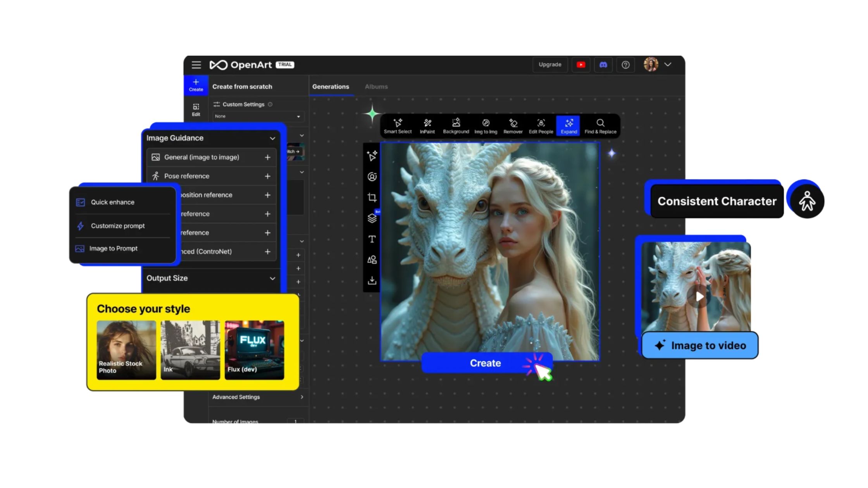Click the consistent character figure icon
The image size is (868, 488).
point(807,201)
